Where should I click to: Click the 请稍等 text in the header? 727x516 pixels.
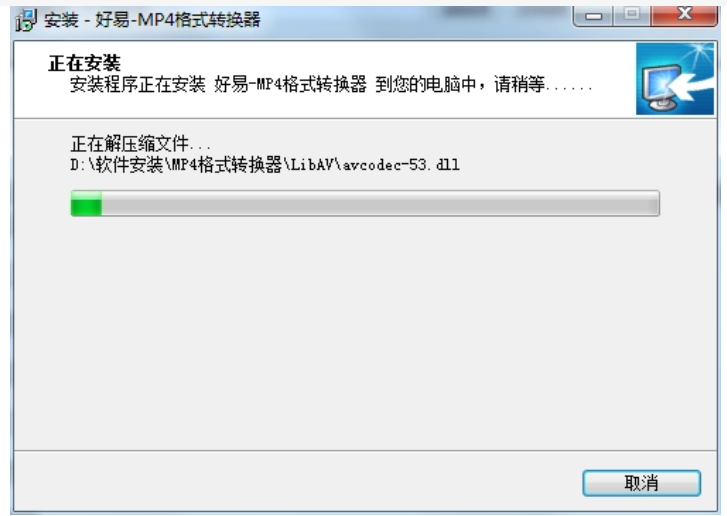pyautogui.click(x=519, y=84)
